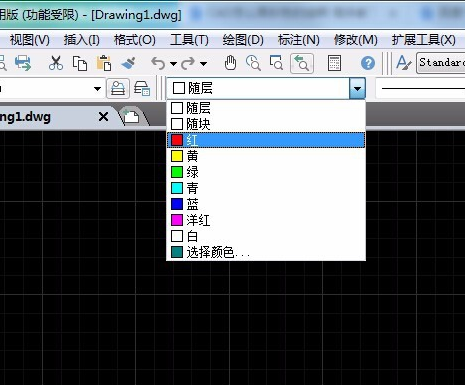Open the Standard text style combo box

[441, 63]
